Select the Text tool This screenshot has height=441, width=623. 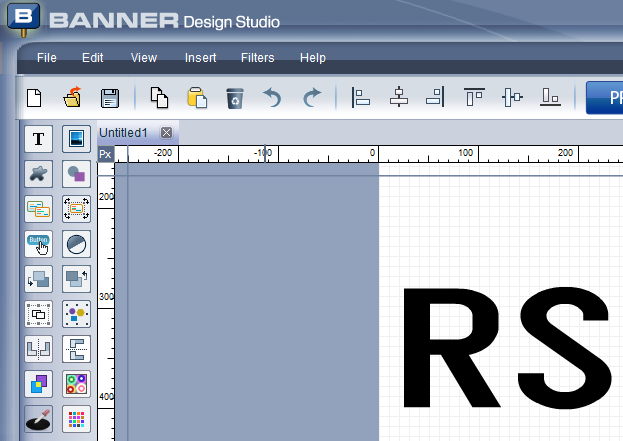coord(39,139)
